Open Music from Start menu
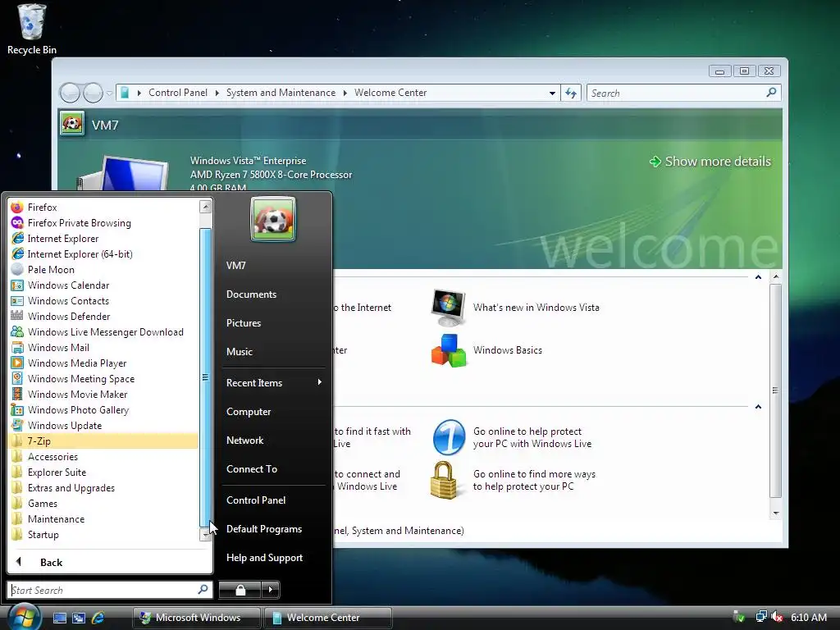Viewport: 840px width, 630px height. point(273,351)
